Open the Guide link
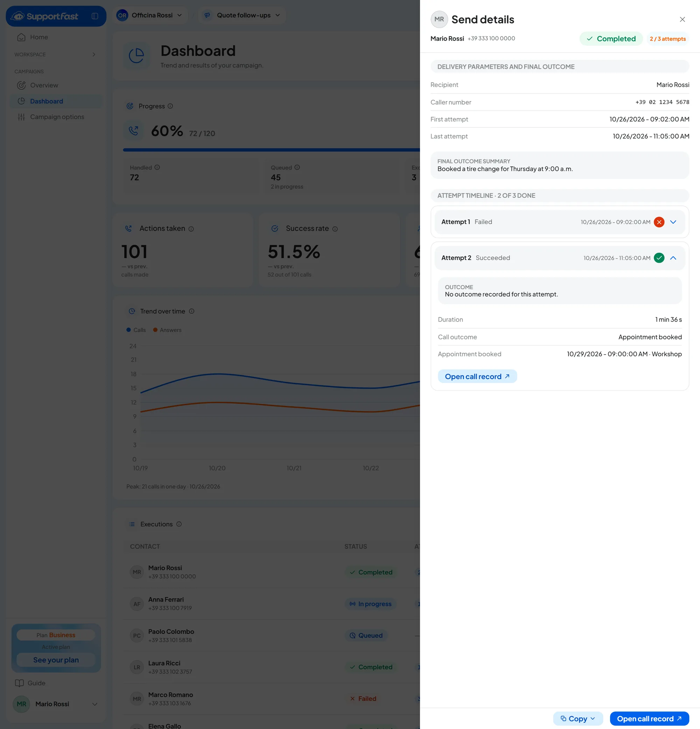 (30, 683)
